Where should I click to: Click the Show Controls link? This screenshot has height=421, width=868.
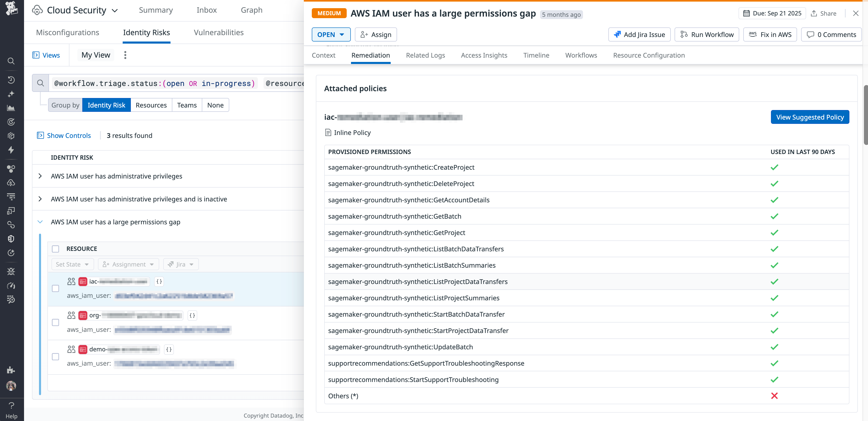(x=69, y=135)
